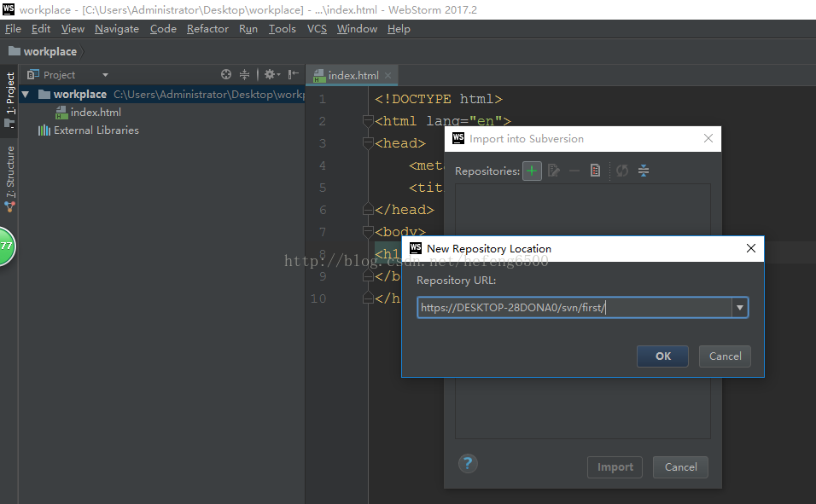Open the Tools menu

coord(282,29)
